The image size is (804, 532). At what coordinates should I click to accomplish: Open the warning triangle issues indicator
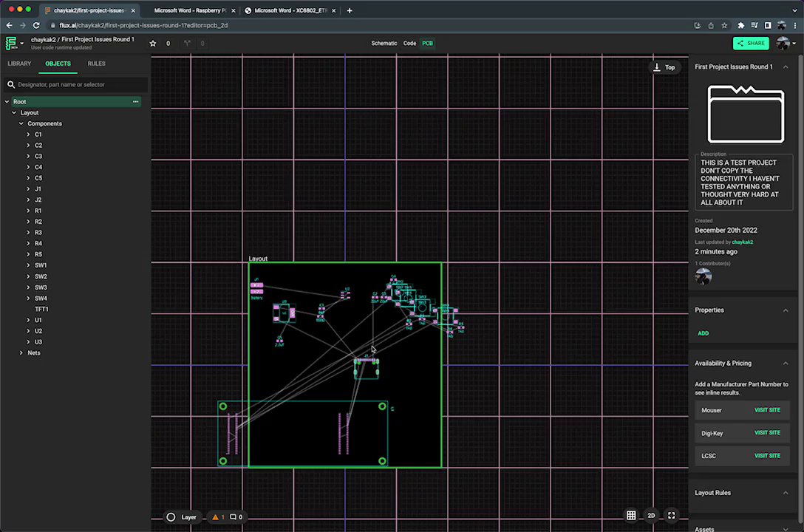[x=216, y=517]
